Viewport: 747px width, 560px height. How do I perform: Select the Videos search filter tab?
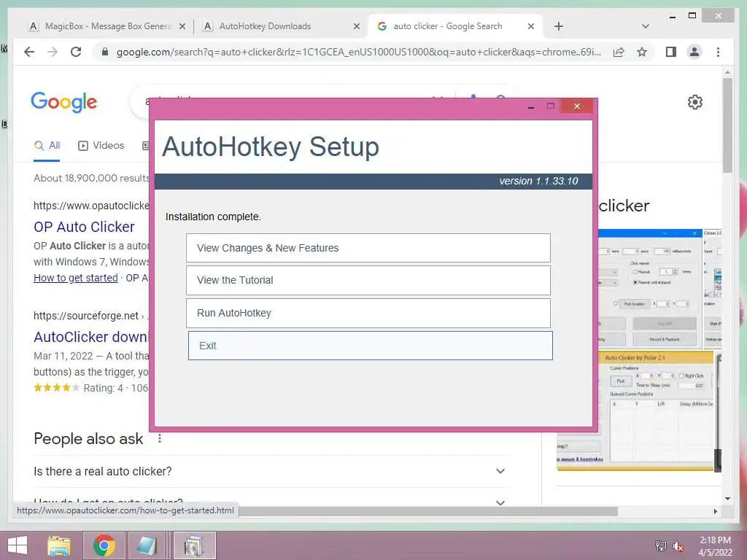101,146
